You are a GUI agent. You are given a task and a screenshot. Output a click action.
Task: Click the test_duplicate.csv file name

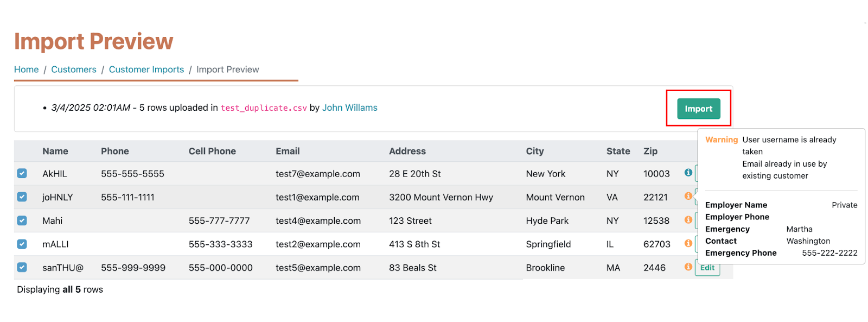(264, 108)
